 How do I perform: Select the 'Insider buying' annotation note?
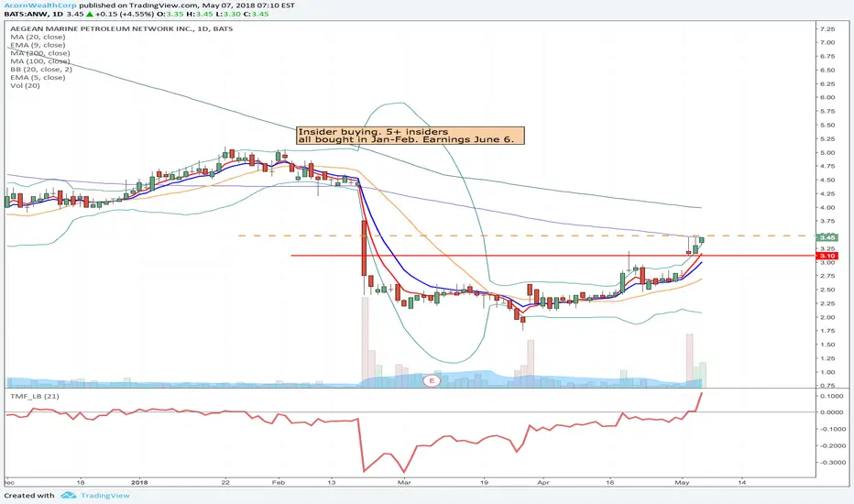[411, 136]
